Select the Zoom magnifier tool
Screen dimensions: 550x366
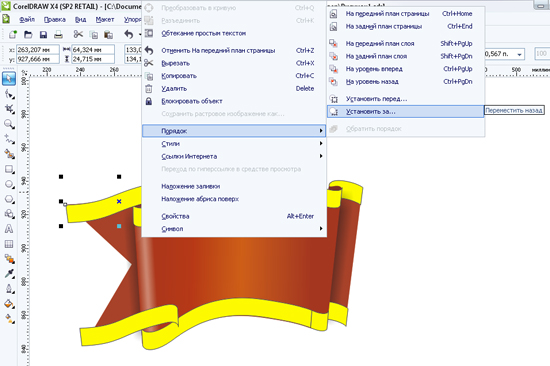pos(9,124)
